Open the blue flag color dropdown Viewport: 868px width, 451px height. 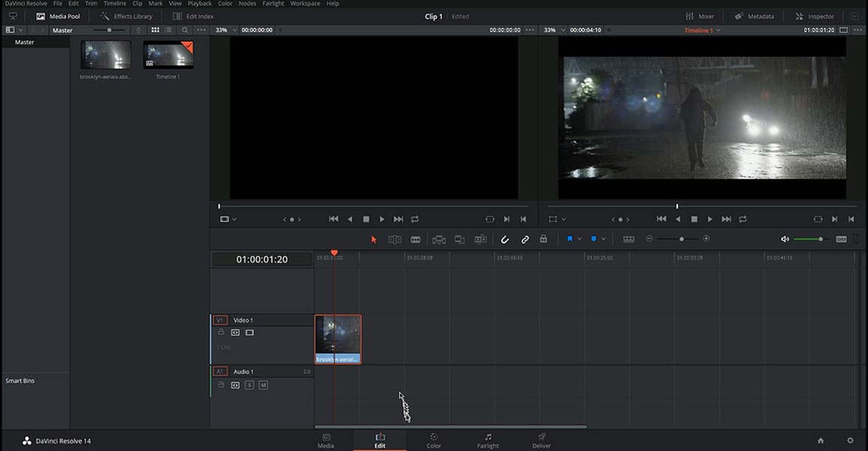pos(580,239)
